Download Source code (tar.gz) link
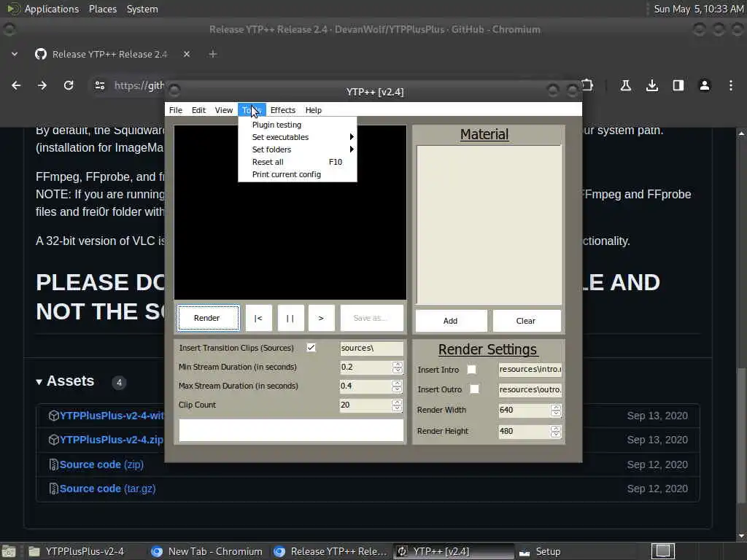Image resolution: width=747 pixels, height=560 pixels. click(x=108, y=489)
